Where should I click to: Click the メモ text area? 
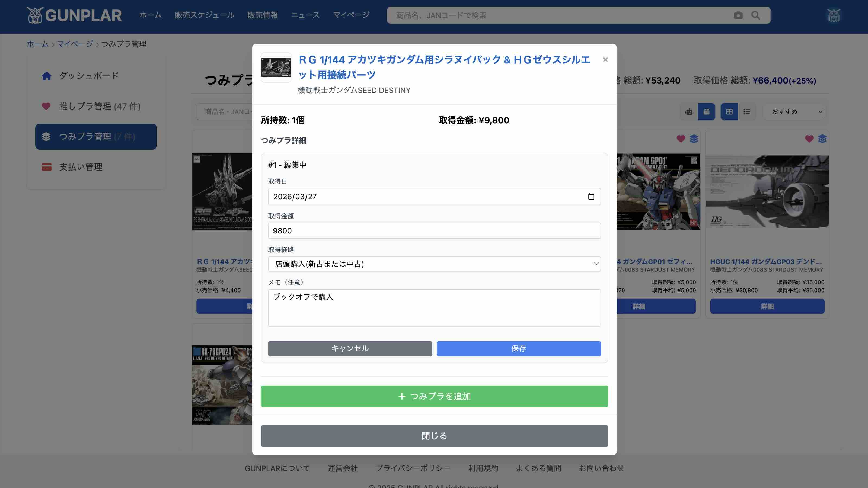(434, 308)
